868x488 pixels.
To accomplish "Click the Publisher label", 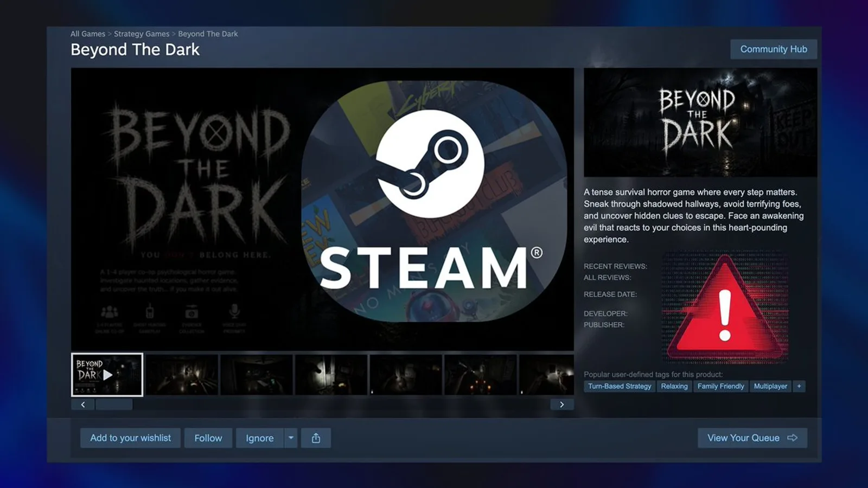I will [x=604, y=325].
